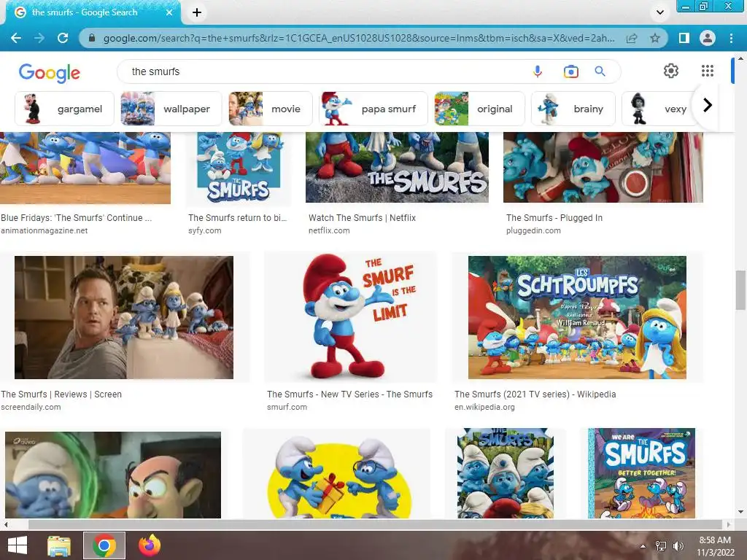Filter images by vexy chip
The height and width of the screenshot is (560, 747).
pyautogui.click(x=659, y=109)
